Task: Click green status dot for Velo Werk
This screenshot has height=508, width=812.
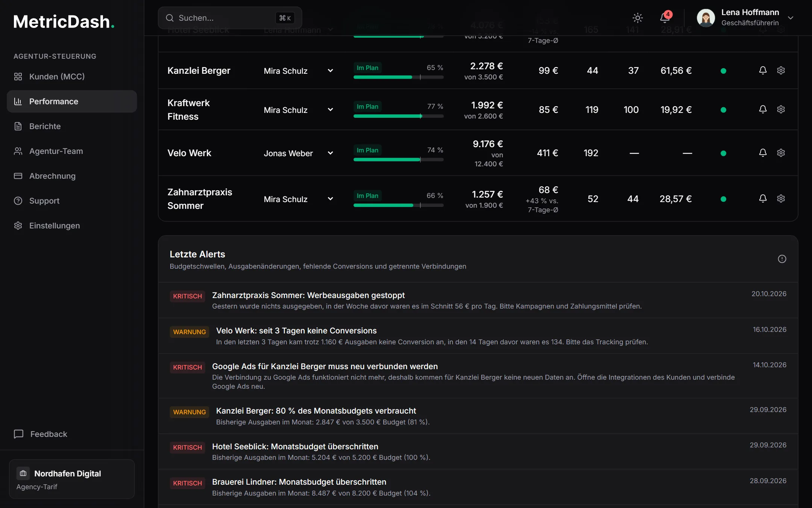Action: point(723,153)
